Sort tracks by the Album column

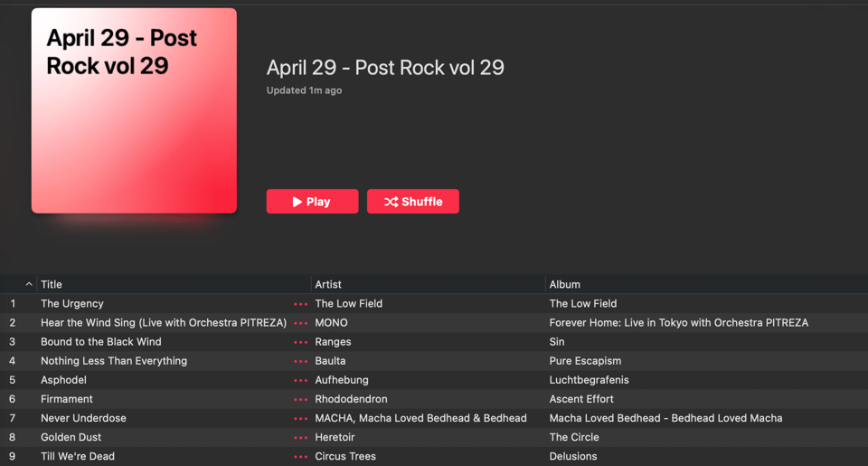565,284
